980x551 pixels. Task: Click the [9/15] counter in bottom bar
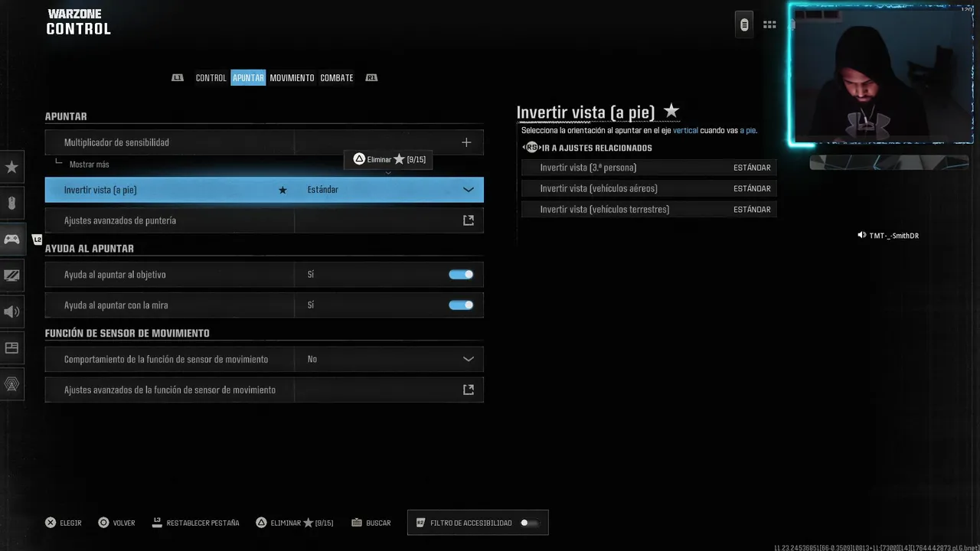coord(324,523)
